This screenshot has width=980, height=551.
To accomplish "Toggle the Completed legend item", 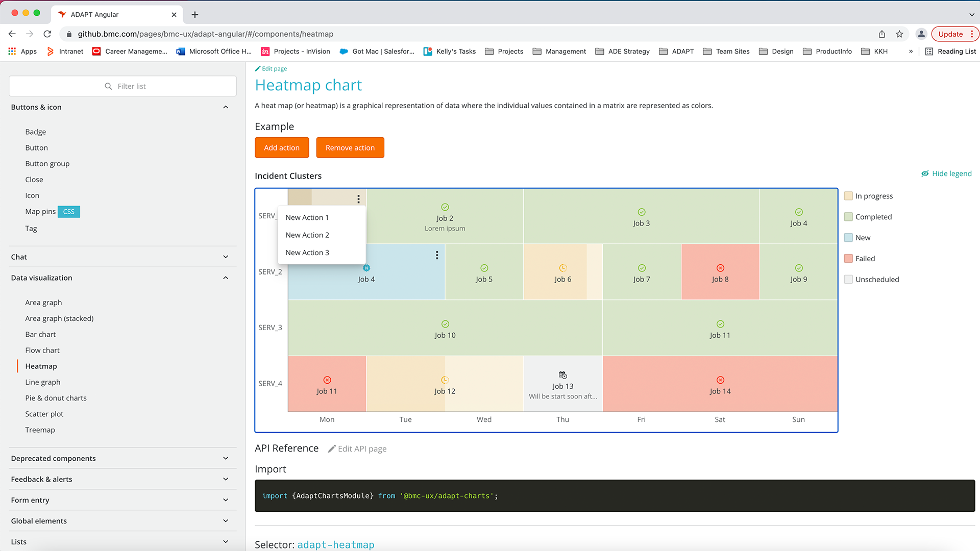I will click(x=873, y=217).
